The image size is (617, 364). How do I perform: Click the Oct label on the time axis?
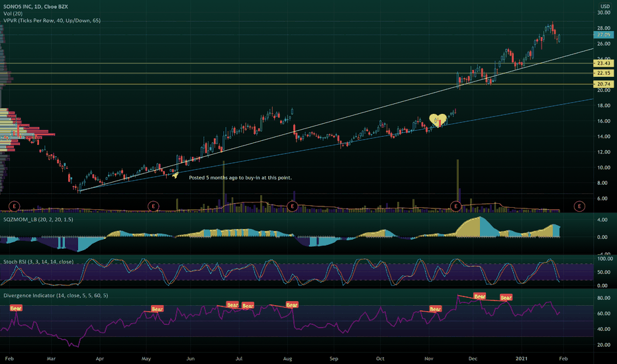(380, 359)
